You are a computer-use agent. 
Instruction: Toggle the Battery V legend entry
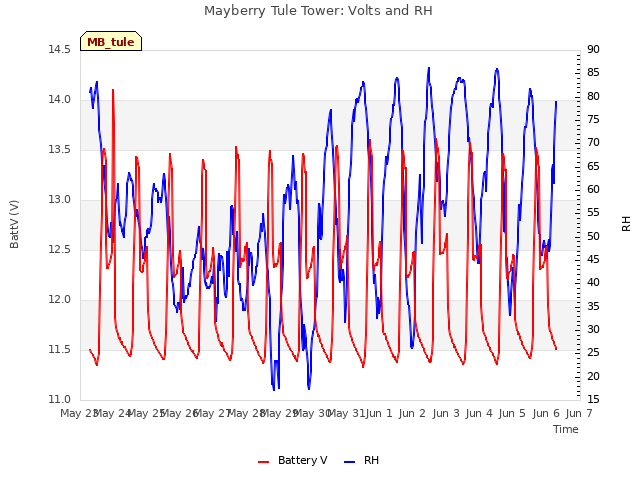[293, 460]
